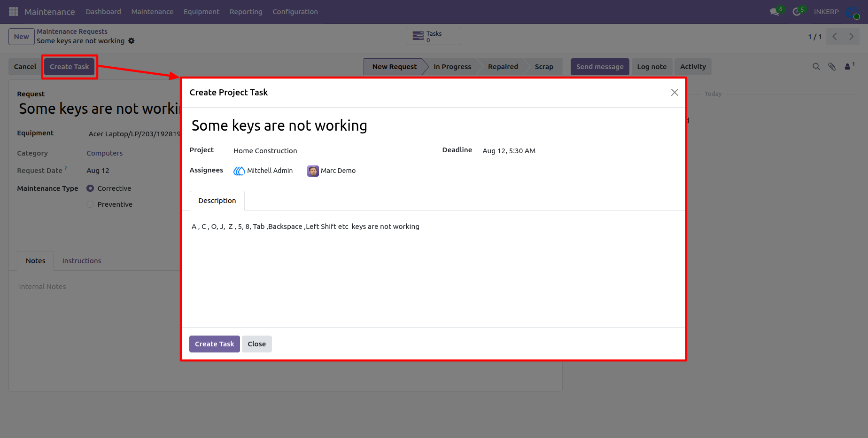The image size is (868, 438).
Task: Open Maintenance Requests breadcrumb link
Action: click(x=72, y=31)
